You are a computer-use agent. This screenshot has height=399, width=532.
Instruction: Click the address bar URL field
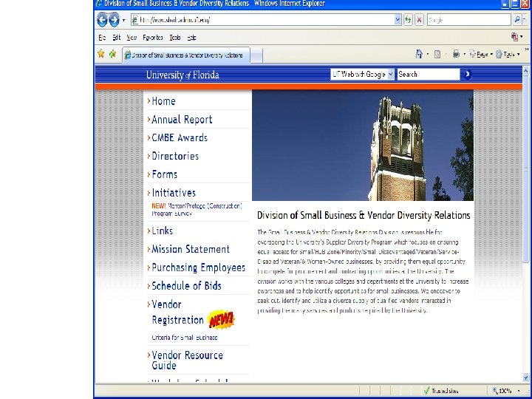click(x=263, y=20)
